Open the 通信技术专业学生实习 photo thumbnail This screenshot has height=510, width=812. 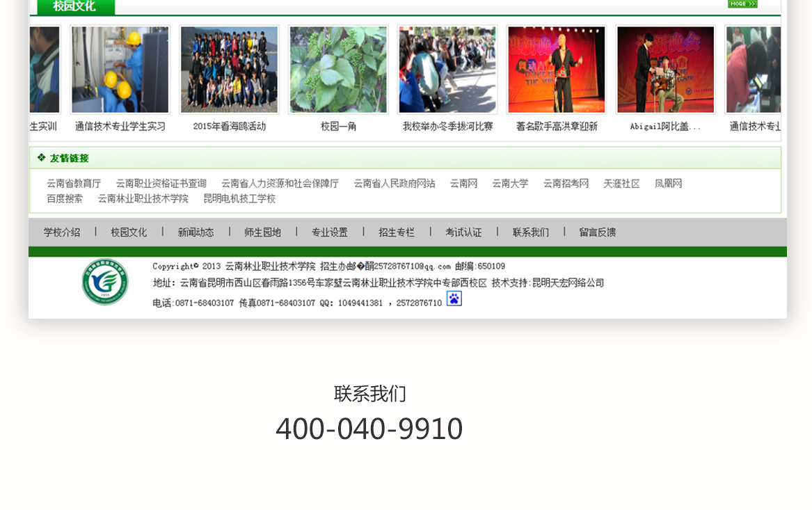[x=120, y=70]
